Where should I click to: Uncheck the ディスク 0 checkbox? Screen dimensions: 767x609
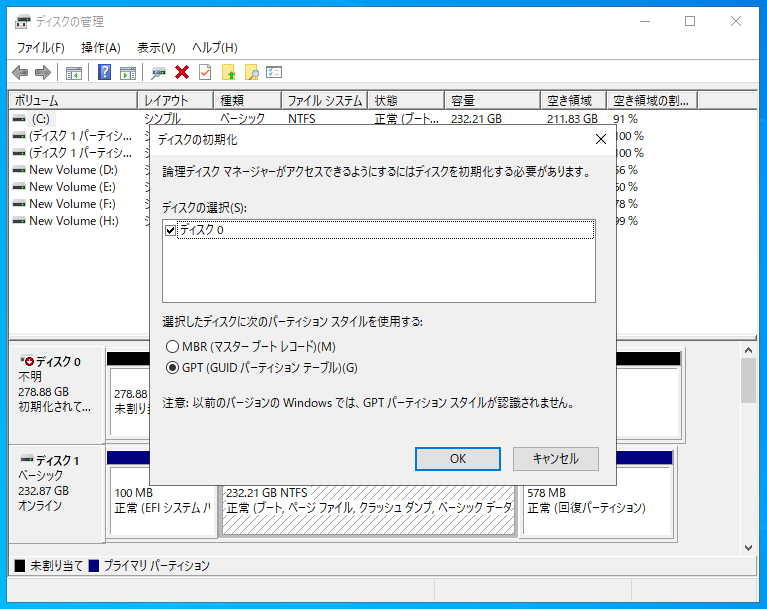170,231
